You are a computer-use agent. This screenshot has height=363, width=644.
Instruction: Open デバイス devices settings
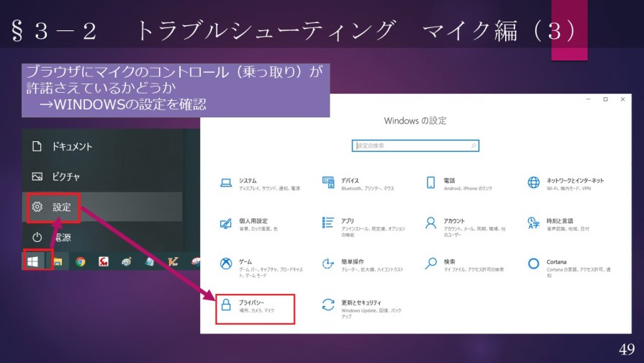(350, 181)
